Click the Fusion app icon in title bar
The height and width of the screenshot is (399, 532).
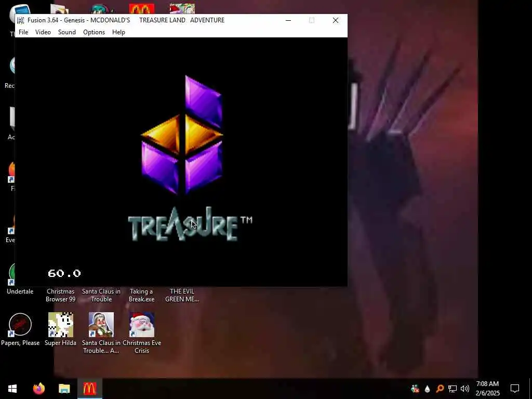pyautogui.click(x=21, y=20)
